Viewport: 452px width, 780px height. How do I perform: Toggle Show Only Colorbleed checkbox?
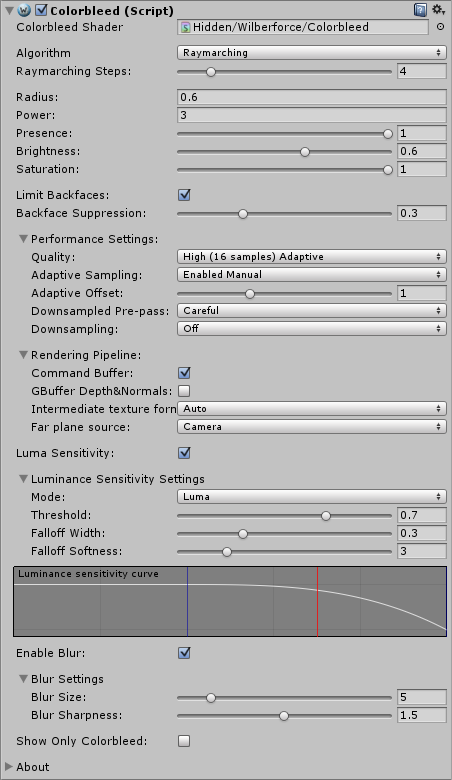(184, 741)
